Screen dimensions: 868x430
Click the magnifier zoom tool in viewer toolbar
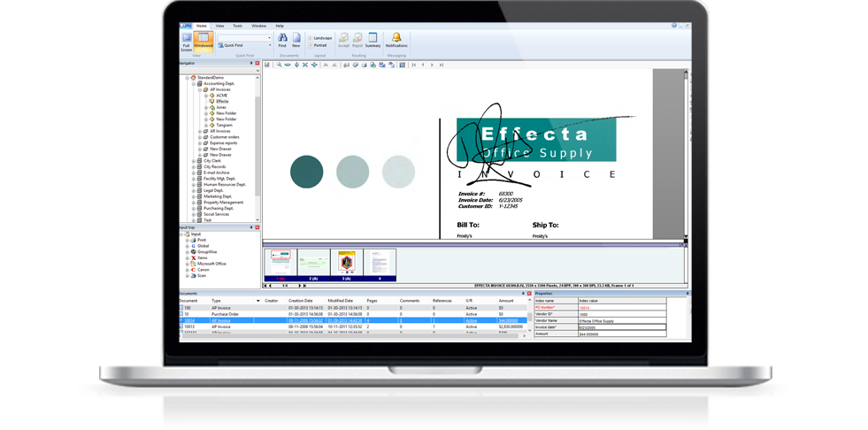(x=280, y=65)
